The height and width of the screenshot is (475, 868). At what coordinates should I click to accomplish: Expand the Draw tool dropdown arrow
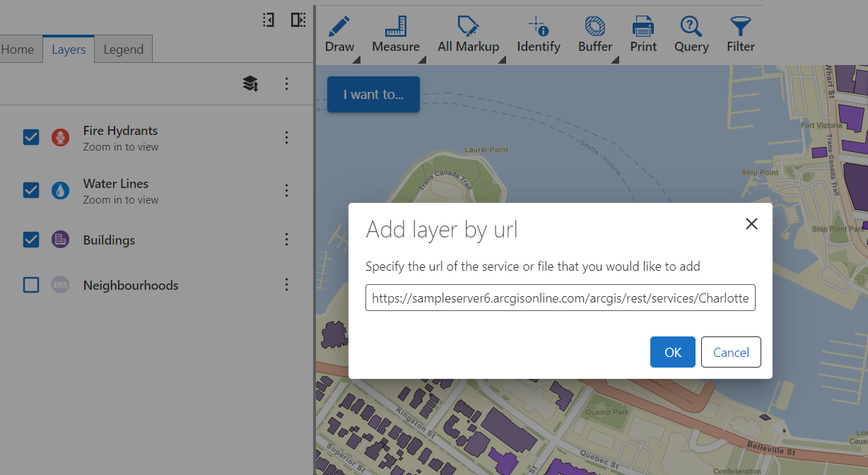click(356, 59)
